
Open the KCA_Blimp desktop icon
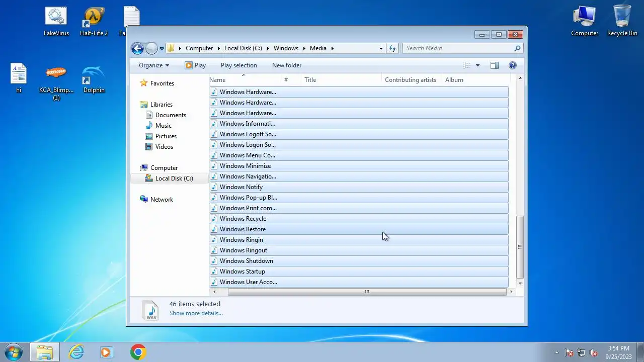[x=56, y=82]
